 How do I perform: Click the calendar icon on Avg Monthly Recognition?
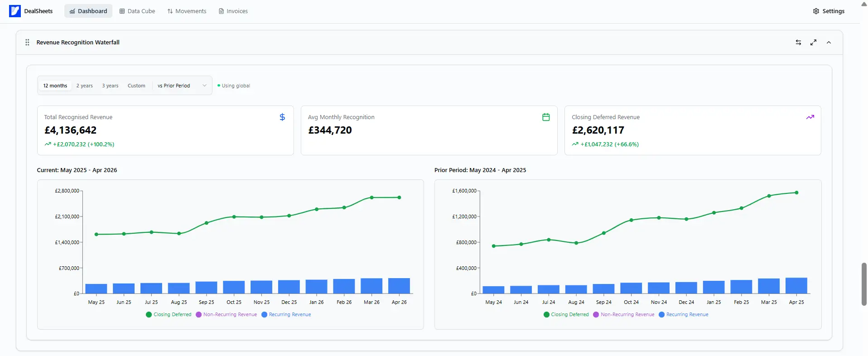[x=546, y=117]
